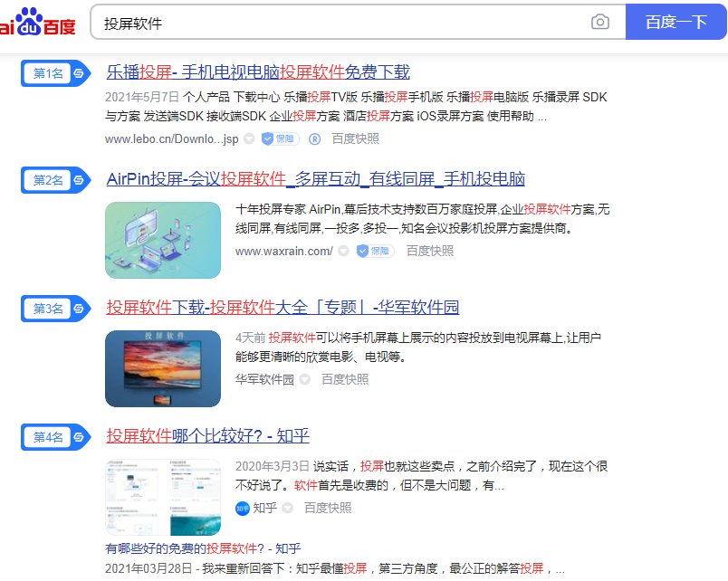Open 百度快照 for the 知乎 result
The width and height of the screenshot is (728, 581).
pos(328,508)
